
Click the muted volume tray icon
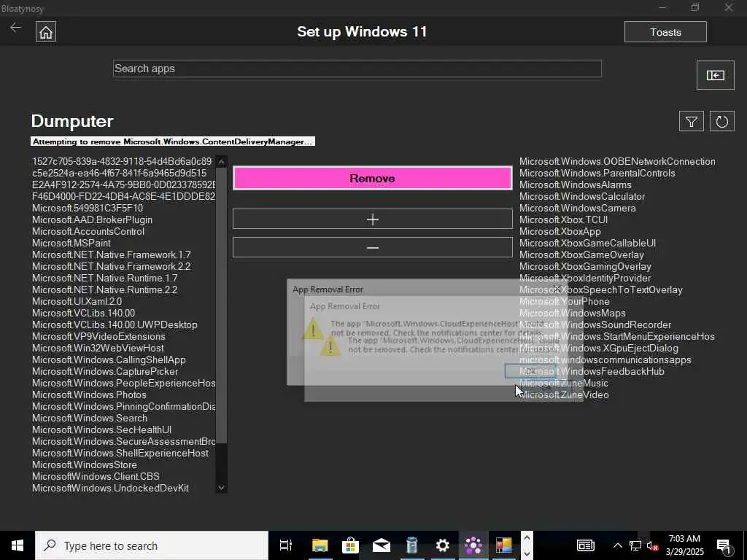tap(652, 545)
